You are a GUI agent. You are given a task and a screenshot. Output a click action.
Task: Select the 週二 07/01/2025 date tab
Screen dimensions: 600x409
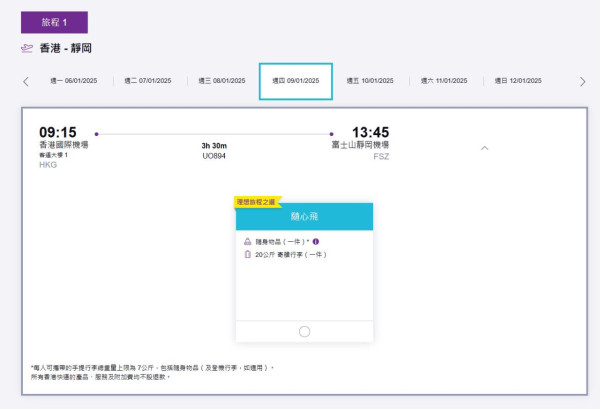(x=148, y=81)
